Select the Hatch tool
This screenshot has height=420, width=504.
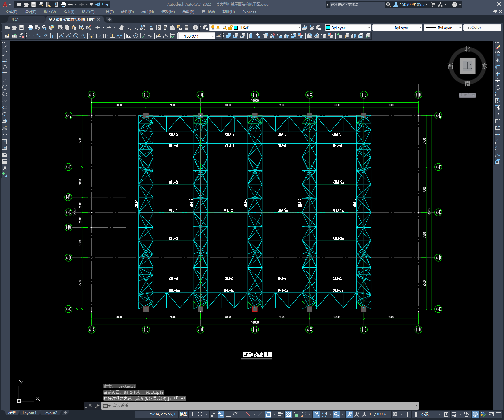point(5,141)
